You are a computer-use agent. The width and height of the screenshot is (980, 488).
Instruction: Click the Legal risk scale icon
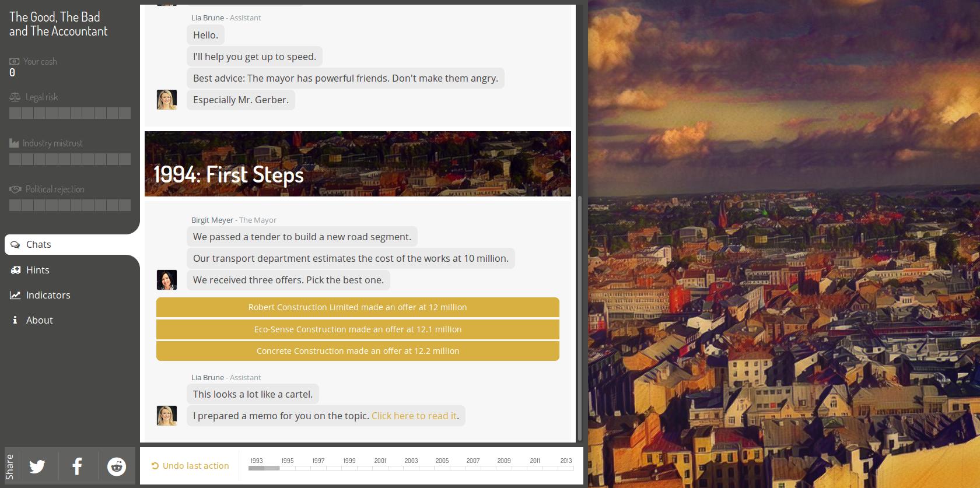pyautogui.click(x=15, y=97)
